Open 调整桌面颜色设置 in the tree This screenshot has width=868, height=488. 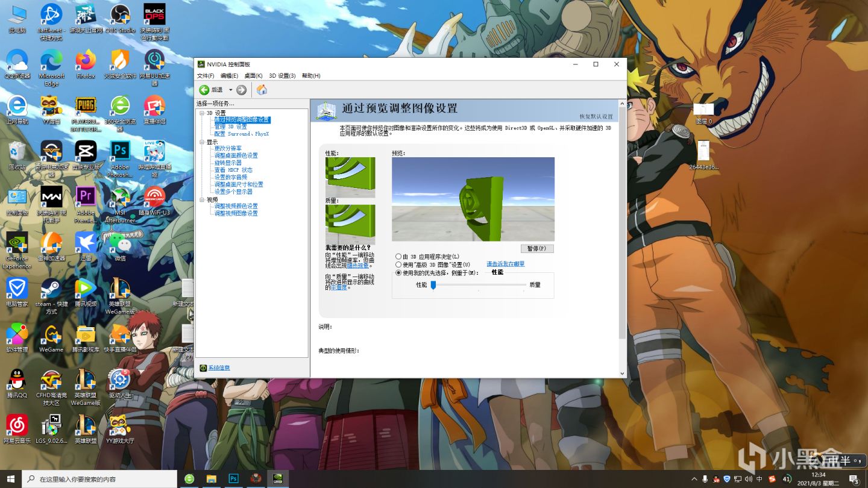(236, 155)
